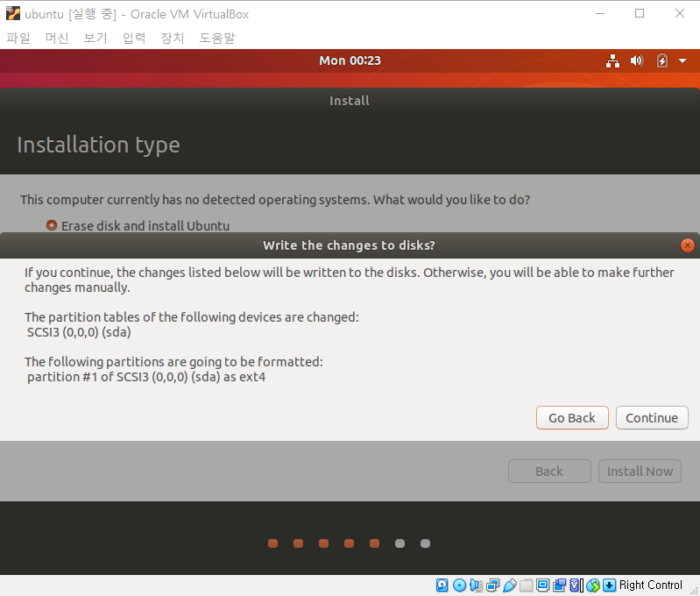Open the 머신 menu

click(x=57, y=38)
